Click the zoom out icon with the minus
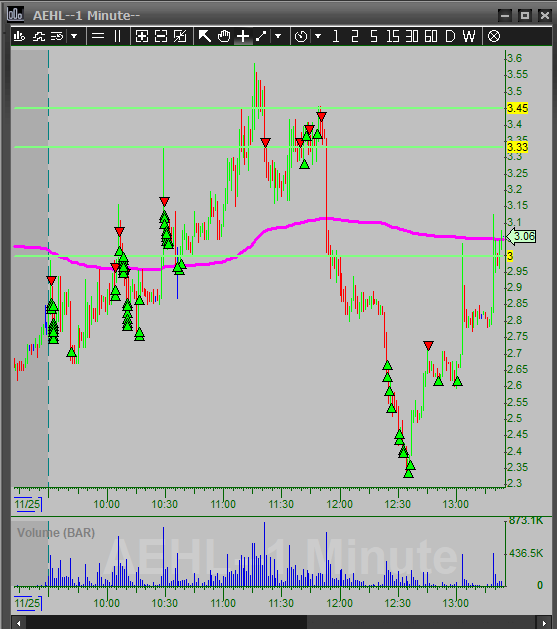557x629 pixels. click(x=161, y=37)
